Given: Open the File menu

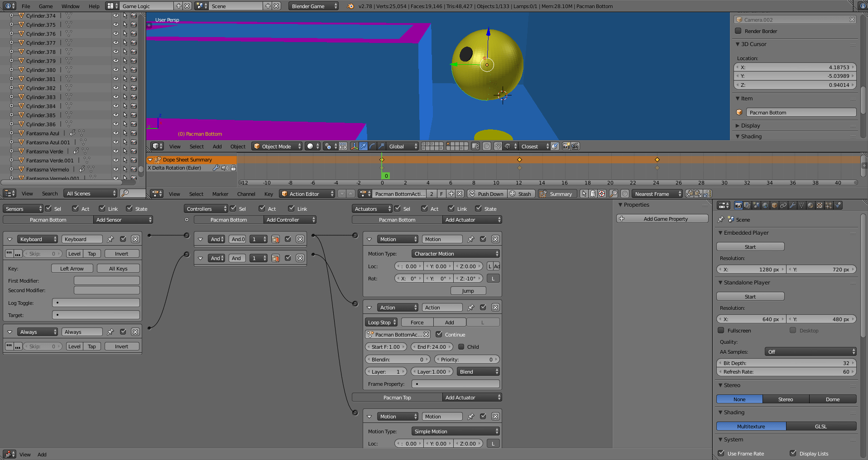Looking at the screenshot, I should (x=26, y=6).
